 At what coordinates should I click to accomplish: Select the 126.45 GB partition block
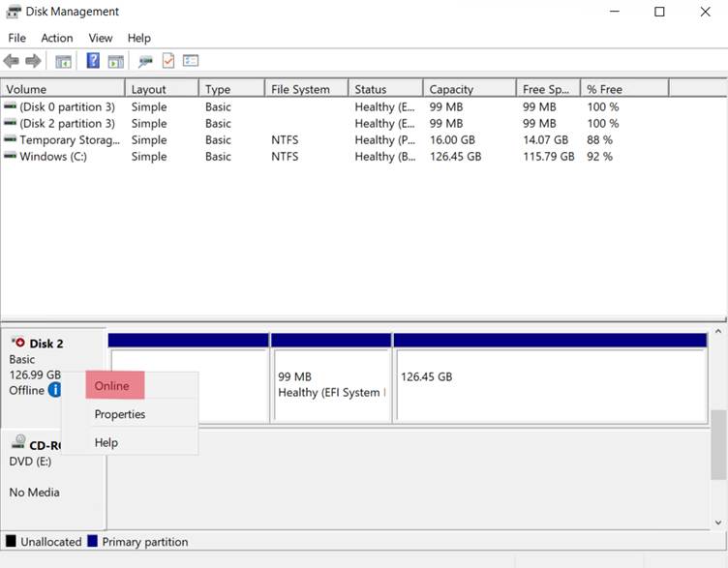(x=551, y=378)
